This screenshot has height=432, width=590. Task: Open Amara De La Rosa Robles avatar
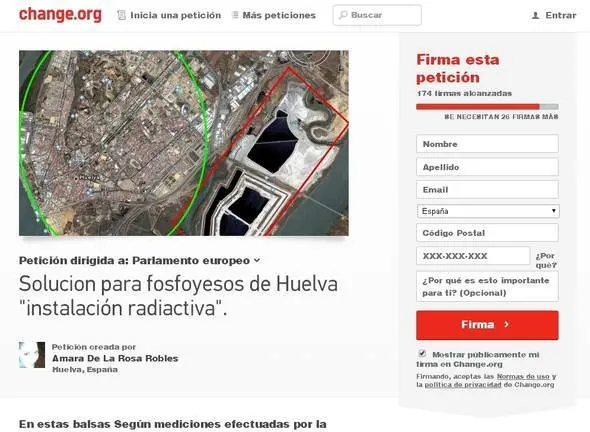[32, 355]
